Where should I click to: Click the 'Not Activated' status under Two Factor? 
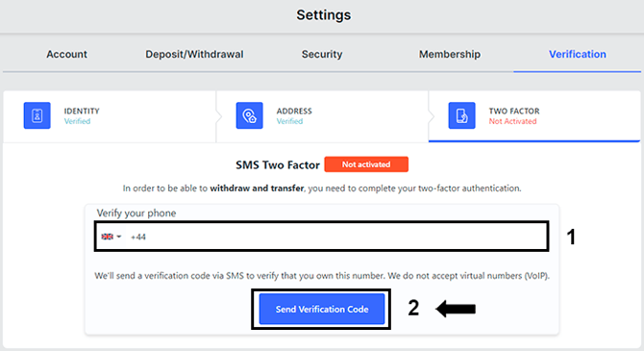[512, 121]
